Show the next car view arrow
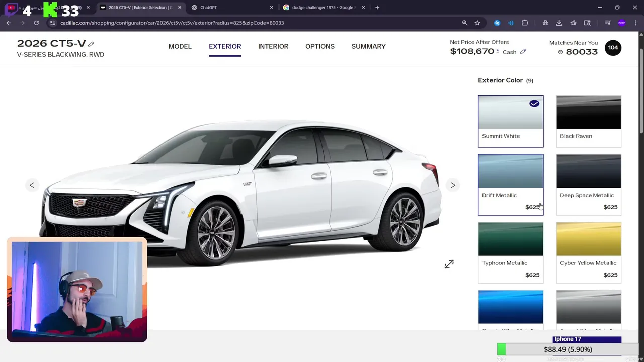This screenshot has width=644, height=362. [x=453, y=185]
